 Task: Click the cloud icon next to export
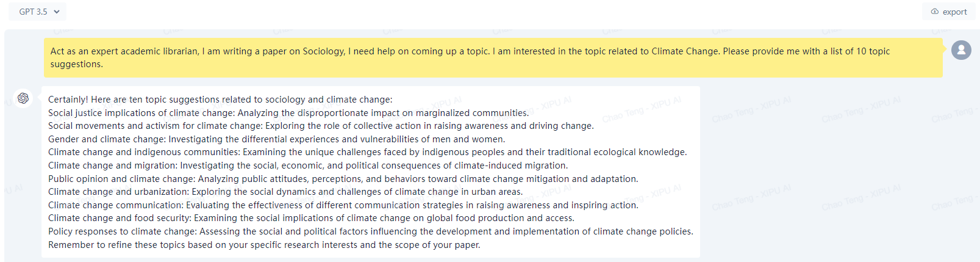[x=934, y=12]
